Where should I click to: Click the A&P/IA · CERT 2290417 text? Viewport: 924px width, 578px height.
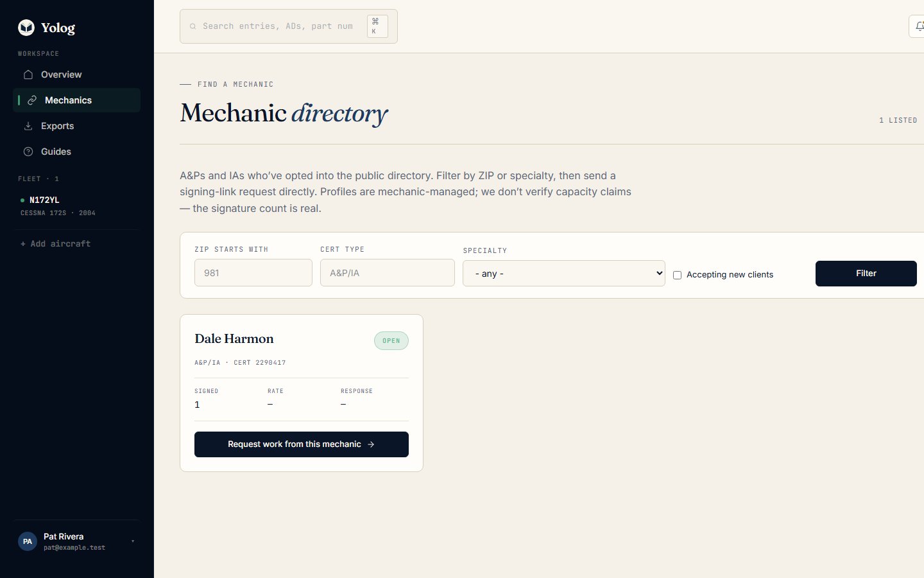(x=240, y=363)
